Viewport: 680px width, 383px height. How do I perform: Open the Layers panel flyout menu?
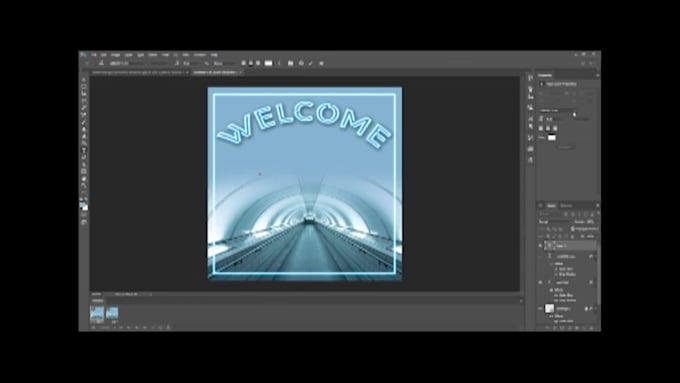[x=598, y=206]
